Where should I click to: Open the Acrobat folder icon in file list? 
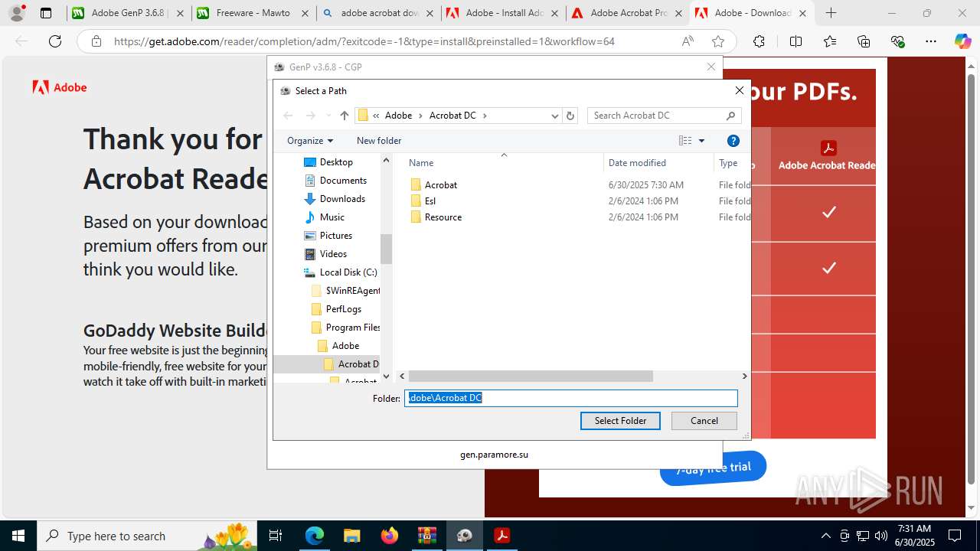416,184
